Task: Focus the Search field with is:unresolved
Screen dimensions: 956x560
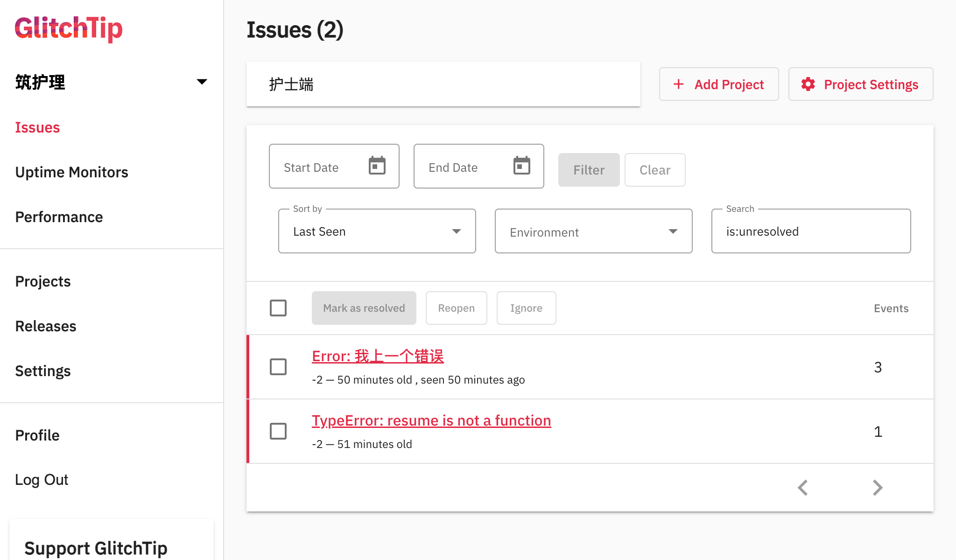Action: [811, 231]
